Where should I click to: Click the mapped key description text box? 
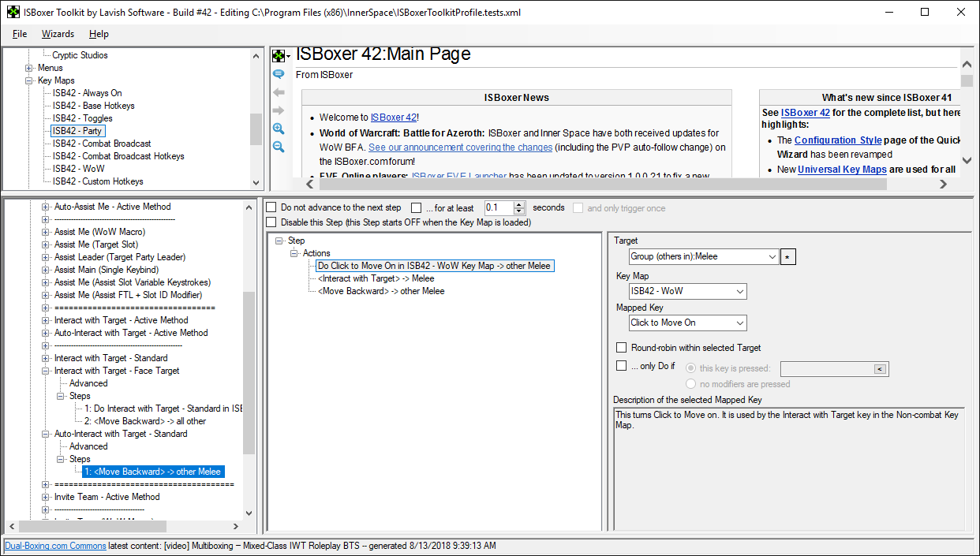tap(789, 468)
